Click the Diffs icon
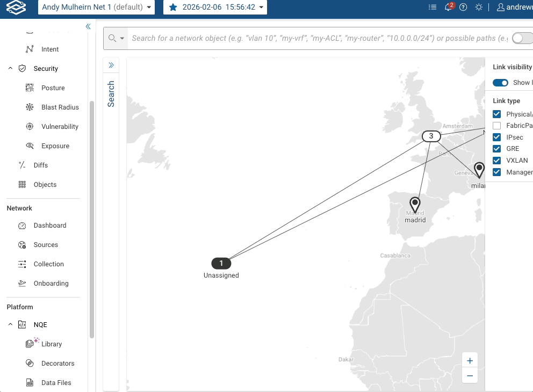533x392 pixels. tap(22, 165)
